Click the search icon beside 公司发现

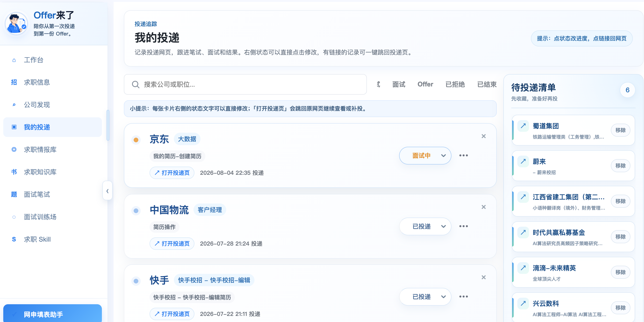point(14,105)
